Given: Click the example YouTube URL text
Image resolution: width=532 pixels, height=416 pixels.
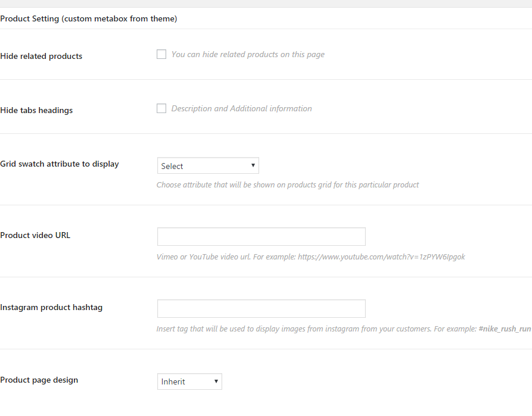Looking at the screenshot, I should [x=381, y=257].
